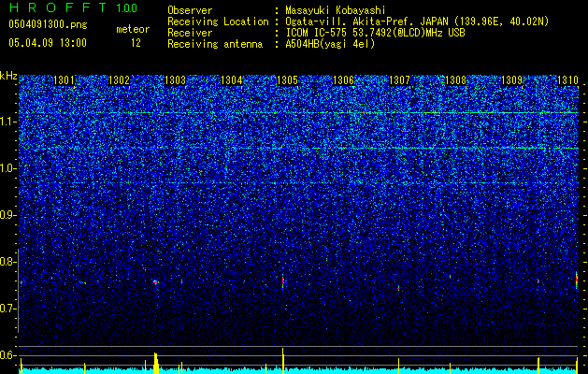This screenshot has height=374, width=588.
Task: Click the HROFFT 1.0.0 title text
Action: (x=74, y=7)
